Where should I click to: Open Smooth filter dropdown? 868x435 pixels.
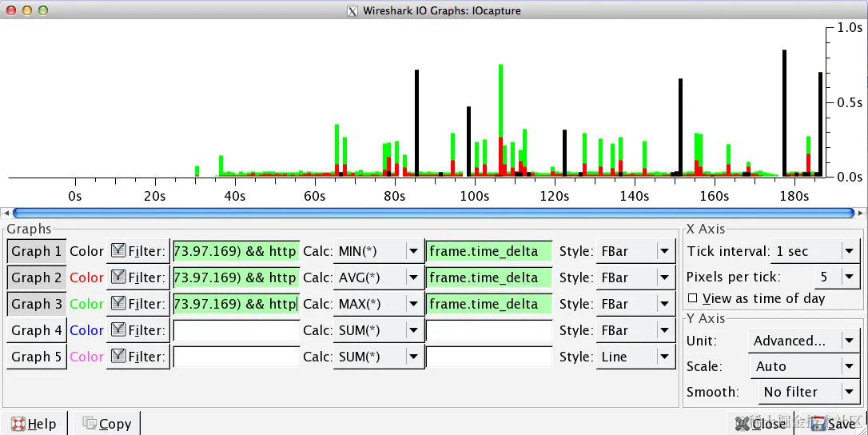coord(809,392)
